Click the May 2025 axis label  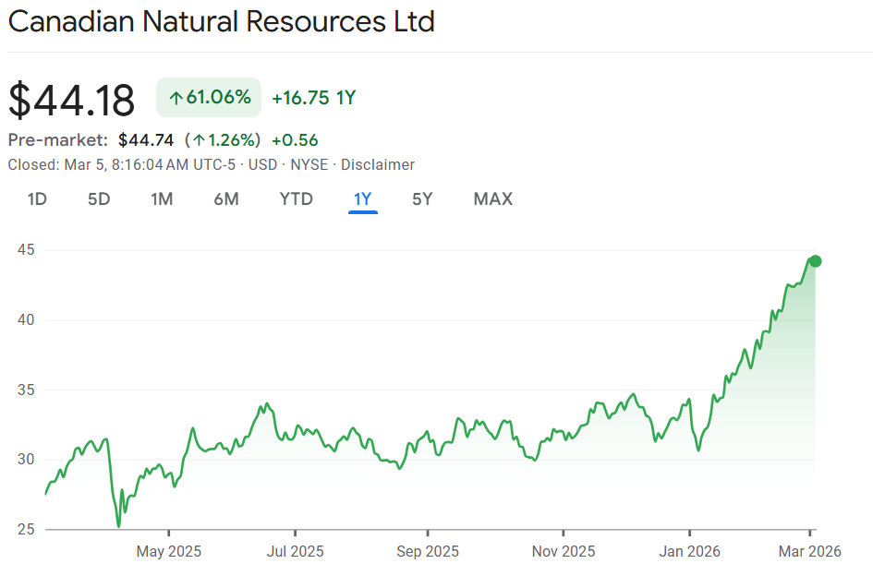169,551
